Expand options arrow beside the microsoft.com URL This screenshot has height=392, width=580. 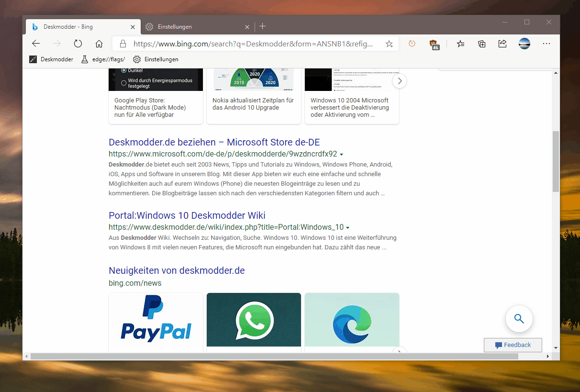[341, 155]
